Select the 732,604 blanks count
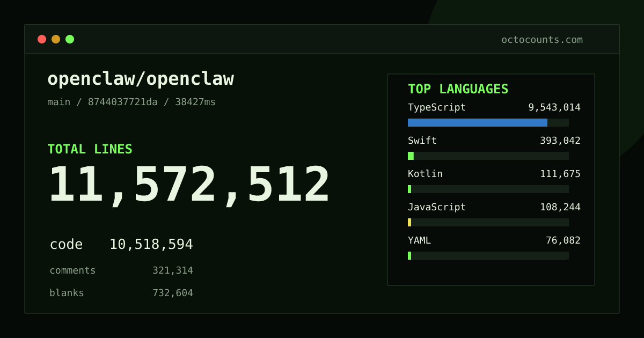Image resolution: width=644 pixels, height=338 pixels. [x=173, y=293]
